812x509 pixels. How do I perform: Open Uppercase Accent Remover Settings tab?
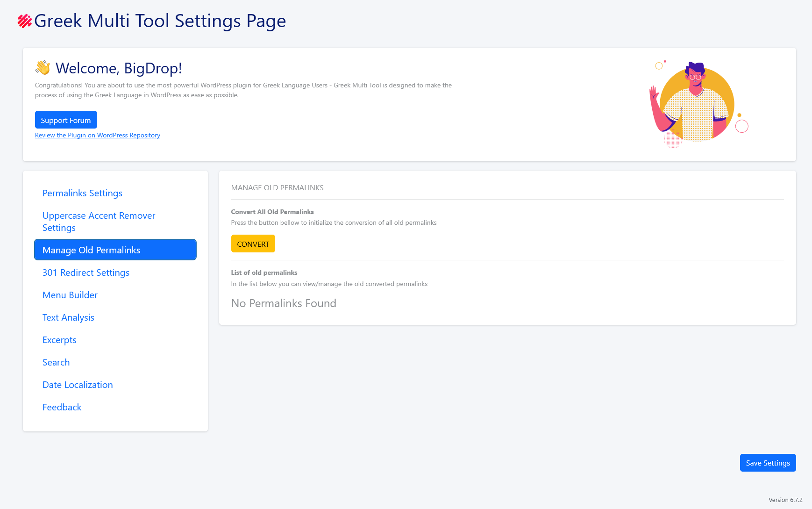(x=99, y=222)
